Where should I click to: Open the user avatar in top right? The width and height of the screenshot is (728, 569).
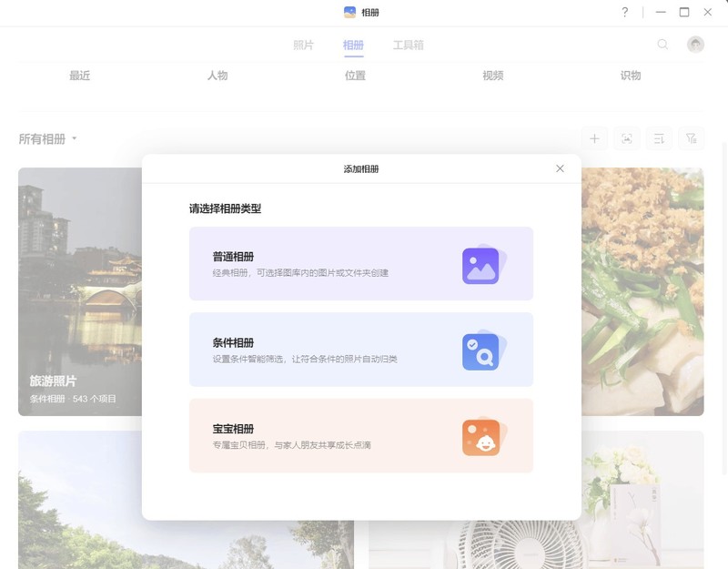pos(694,43)
